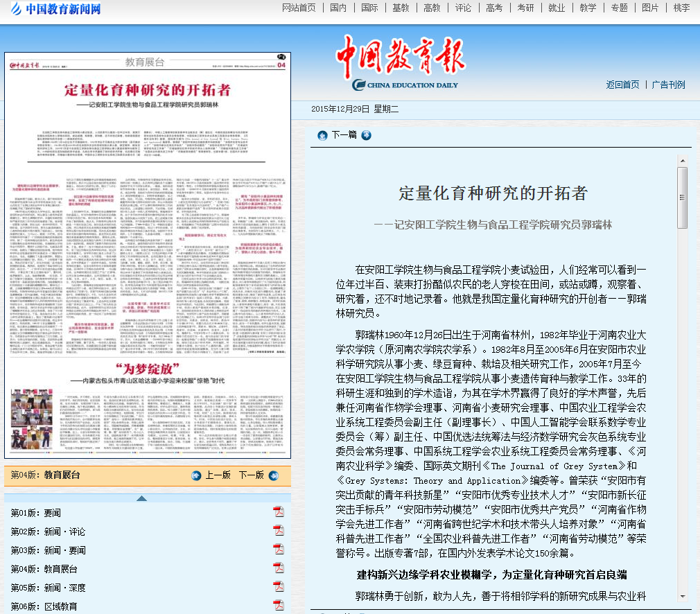Click the previous page arrow icon beside 上一版
The width and height of the screenshot is (700, 614).
point(196,475)
